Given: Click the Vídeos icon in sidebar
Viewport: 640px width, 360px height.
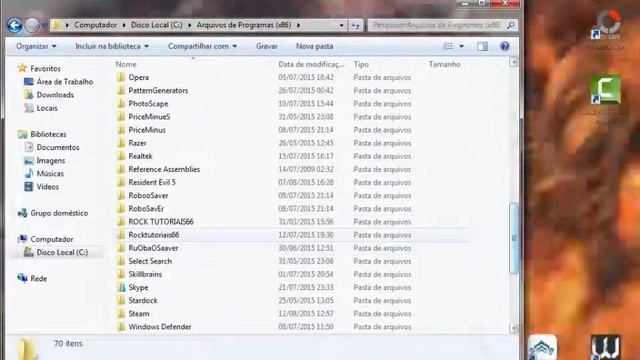Looking at the screenshot, I should click(x=29, y=187).
